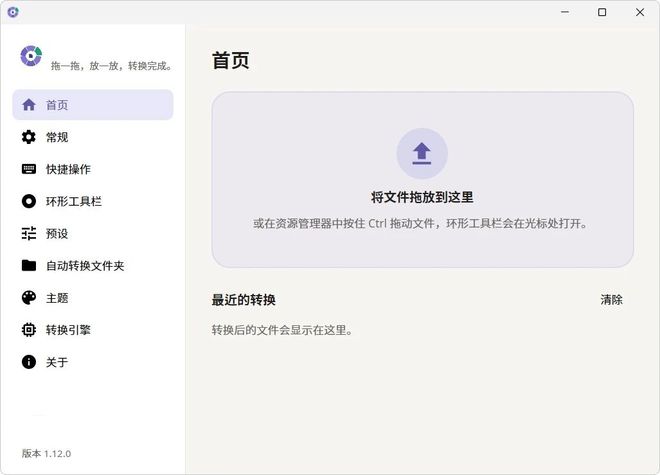Screen dimensions: 660x475
Task: Click the gear icon for 常规
Action: coord(29,137)
